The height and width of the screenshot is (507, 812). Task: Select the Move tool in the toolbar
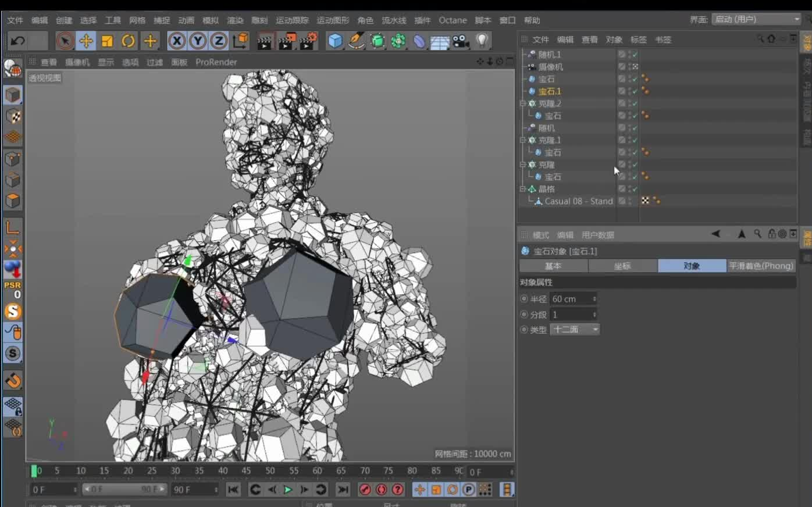[x=85, y=41]
